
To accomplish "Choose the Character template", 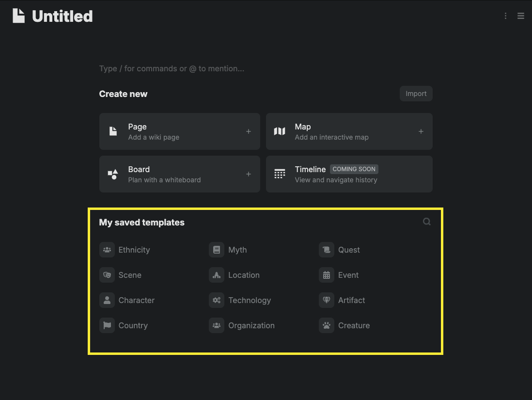I will tap(136, 300).
